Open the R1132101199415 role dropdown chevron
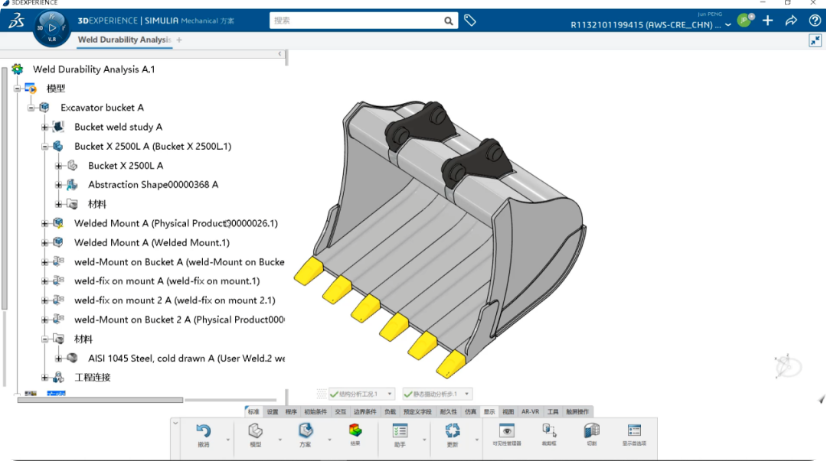This screenshot has height=461, width=826. [728, 25]
